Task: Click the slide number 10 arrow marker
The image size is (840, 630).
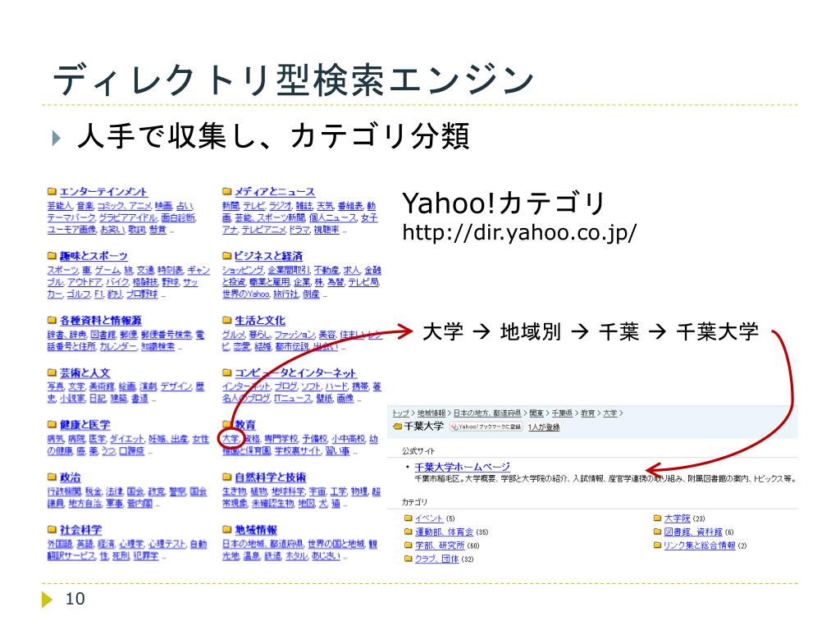Action: point(47,600)
